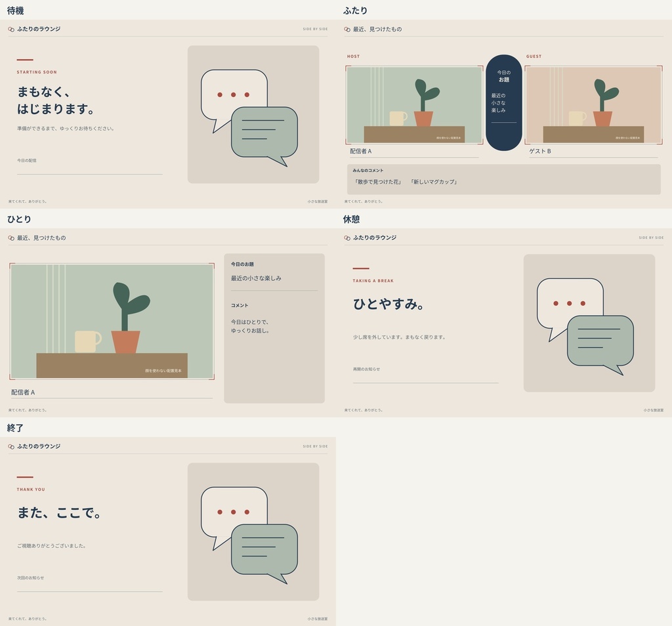The width and height of the screenshot is (672, 626).
Task: Click SIDE BY SIDE in the 休憩 header
Action: [651, 238]
